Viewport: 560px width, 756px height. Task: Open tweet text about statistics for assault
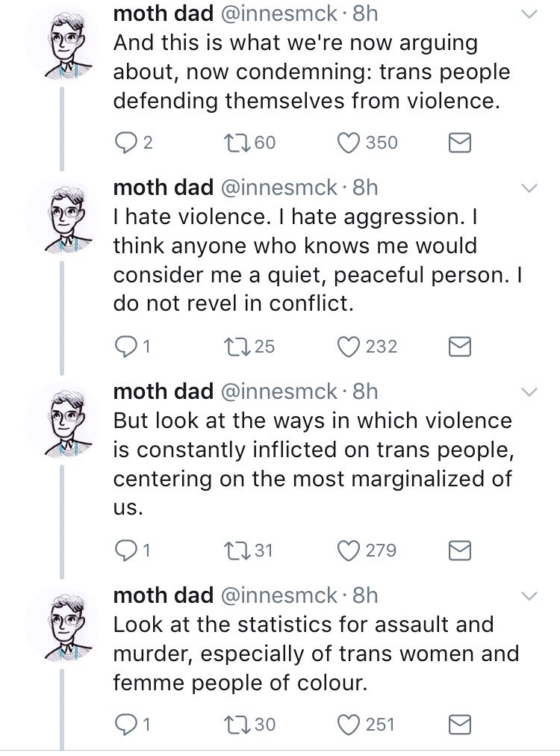click(315, 654)
